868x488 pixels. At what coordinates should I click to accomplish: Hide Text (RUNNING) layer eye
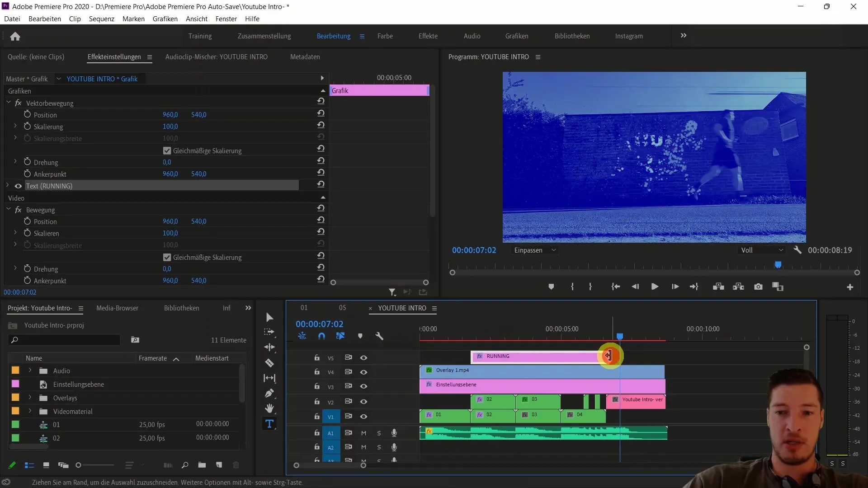coord(18,186)
